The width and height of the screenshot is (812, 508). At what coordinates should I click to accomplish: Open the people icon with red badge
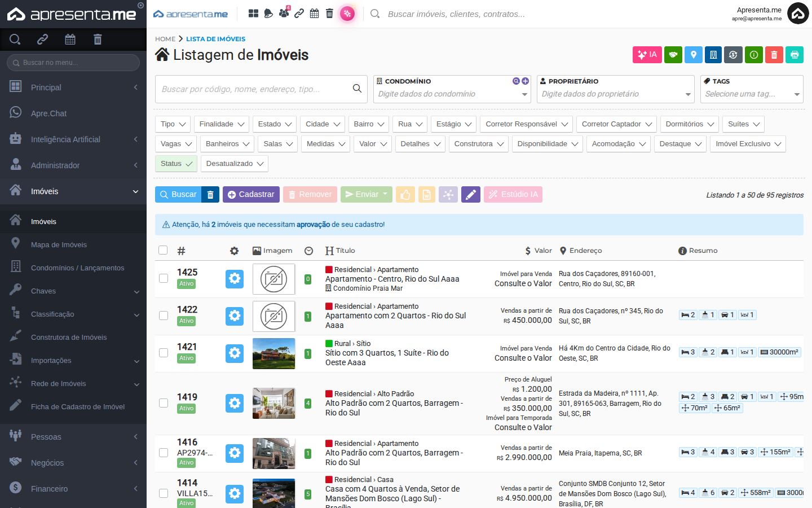tap(284, 13)
